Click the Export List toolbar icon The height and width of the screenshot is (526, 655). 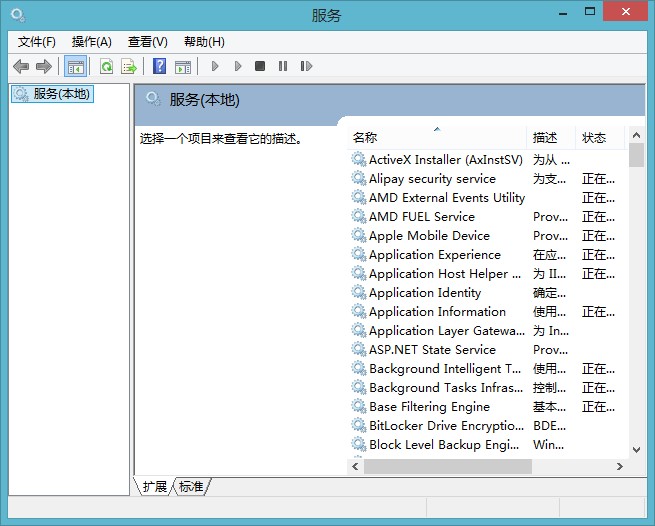pyautogui.click(x=129, y=66)
